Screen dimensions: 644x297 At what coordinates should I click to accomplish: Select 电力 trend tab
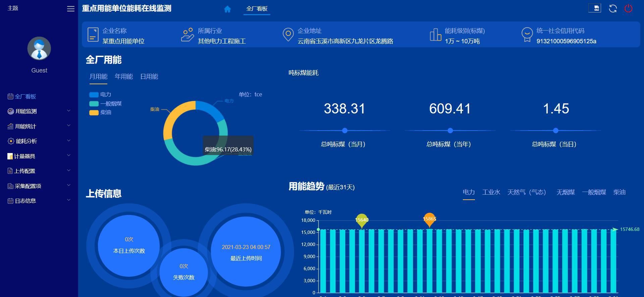pyautogui.click(x=469, y=192)
